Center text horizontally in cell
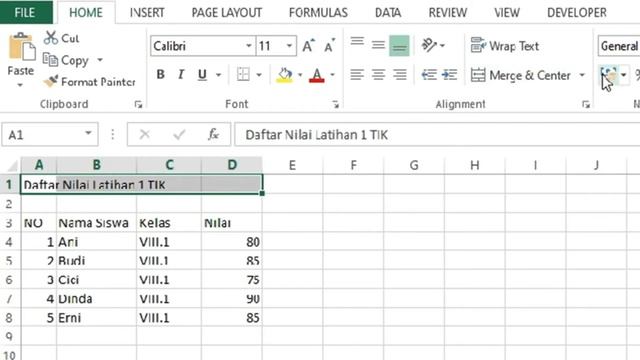This screenshot has width=640, height=360. point(378,75)
